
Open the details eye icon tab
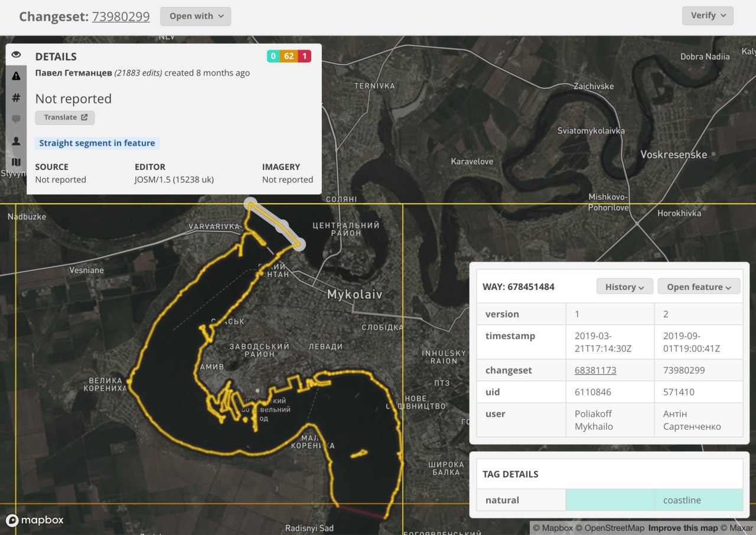tap(16, 54)
